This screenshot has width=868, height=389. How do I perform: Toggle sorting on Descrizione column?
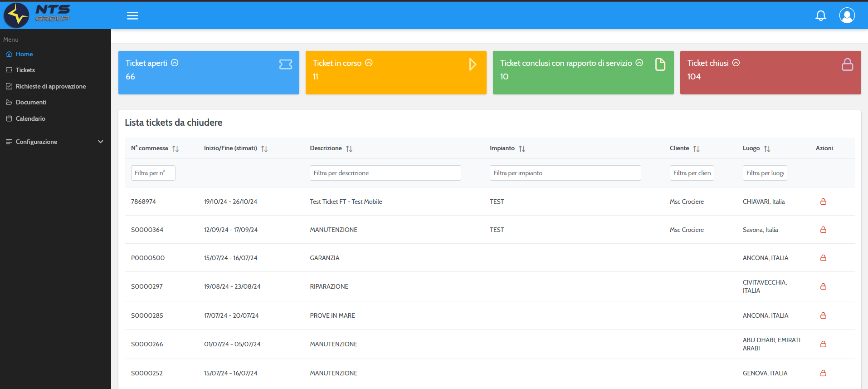coord(349,149)
